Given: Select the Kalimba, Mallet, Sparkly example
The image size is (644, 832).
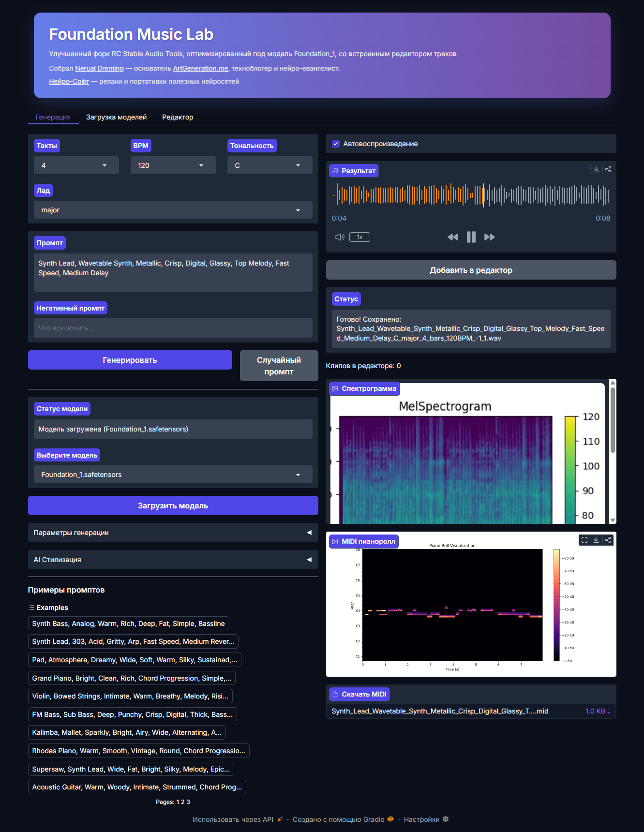Looking at the screenshot, I should [x=127, y=732].
